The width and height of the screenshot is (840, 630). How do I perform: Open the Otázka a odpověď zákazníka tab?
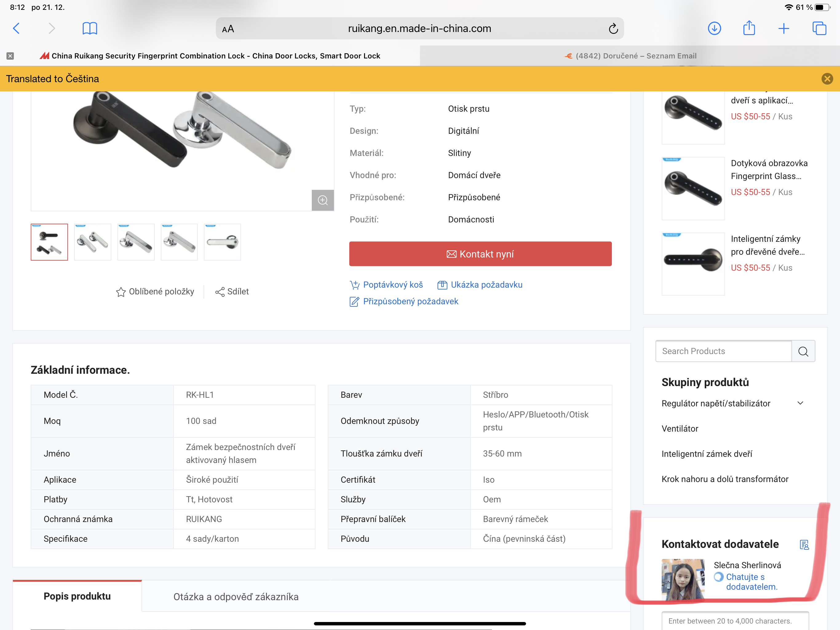(236, 596)
